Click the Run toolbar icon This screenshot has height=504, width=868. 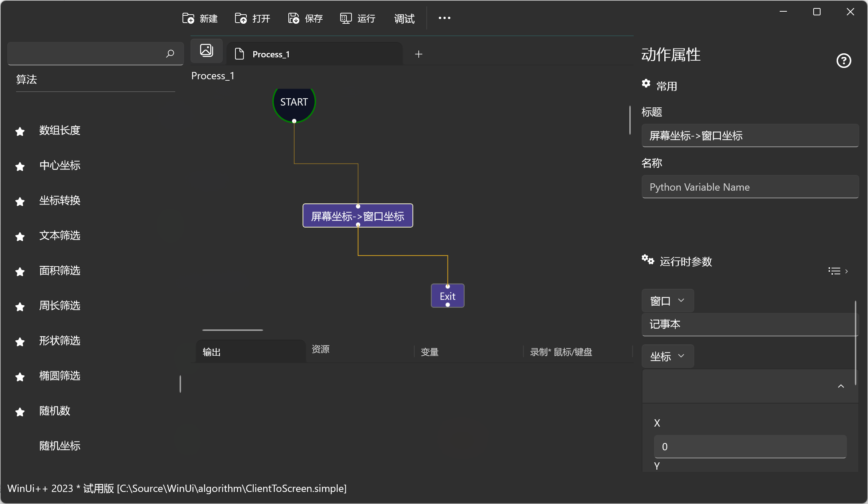[346, 18]
